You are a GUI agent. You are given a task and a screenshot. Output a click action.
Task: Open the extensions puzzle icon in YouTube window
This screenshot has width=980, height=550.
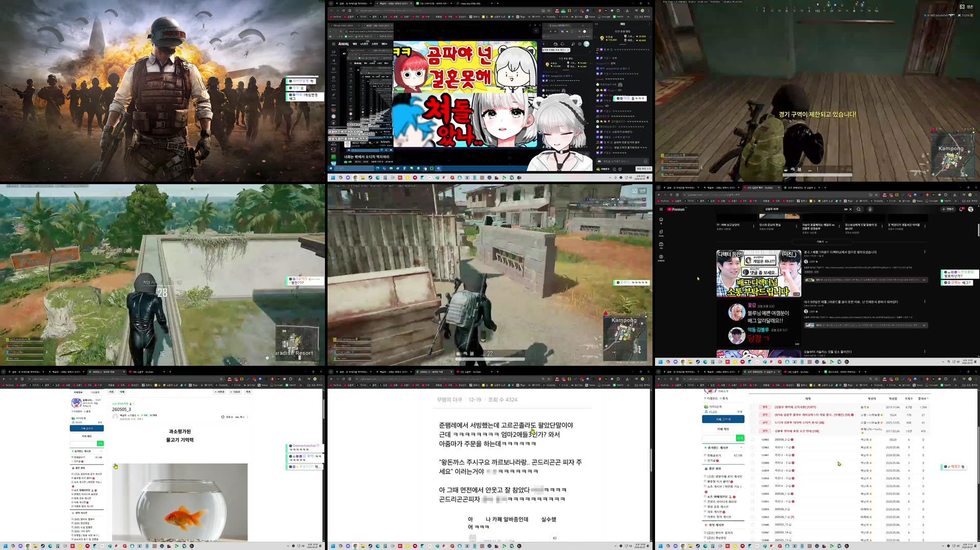[x=946, y=194]
